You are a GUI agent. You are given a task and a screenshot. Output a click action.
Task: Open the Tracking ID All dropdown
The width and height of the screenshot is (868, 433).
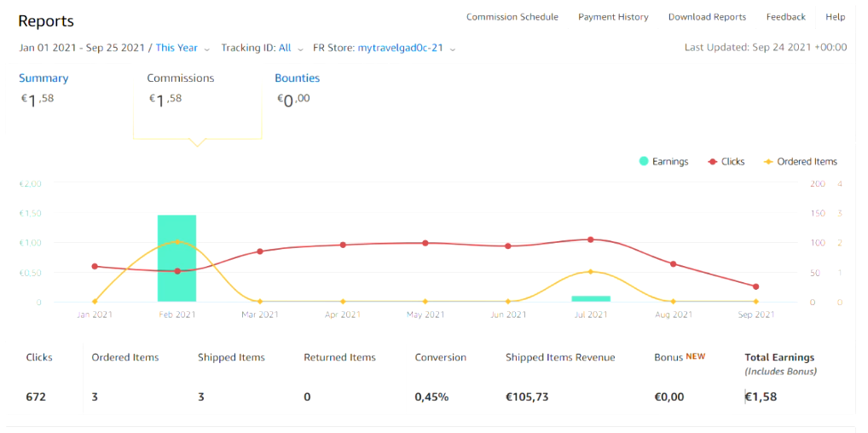pyautogui.click(x=263, y=49)
